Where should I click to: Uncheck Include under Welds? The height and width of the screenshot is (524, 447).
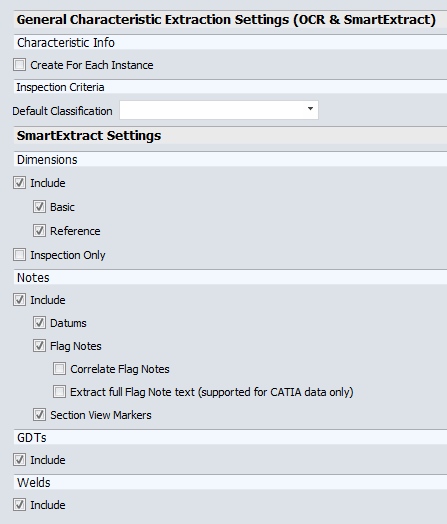pos(19,505)
